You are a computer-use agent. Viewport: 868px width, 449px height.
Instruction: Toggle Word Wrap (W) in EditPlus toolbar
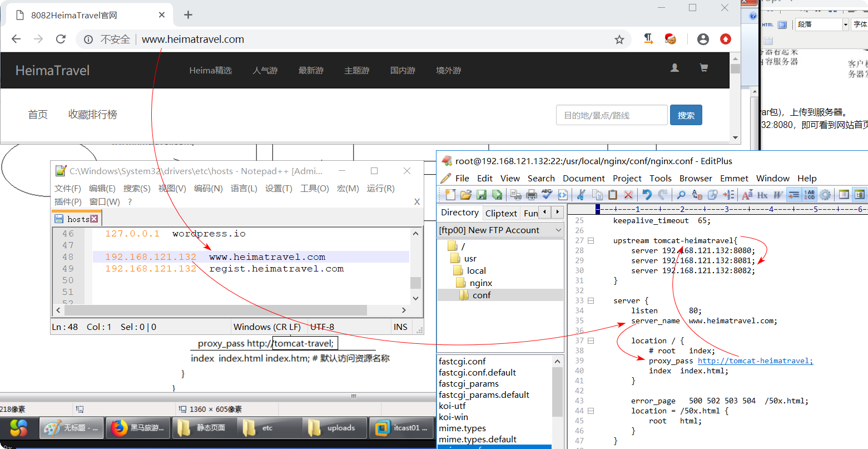pyautogui.click(x=778, y=195)
